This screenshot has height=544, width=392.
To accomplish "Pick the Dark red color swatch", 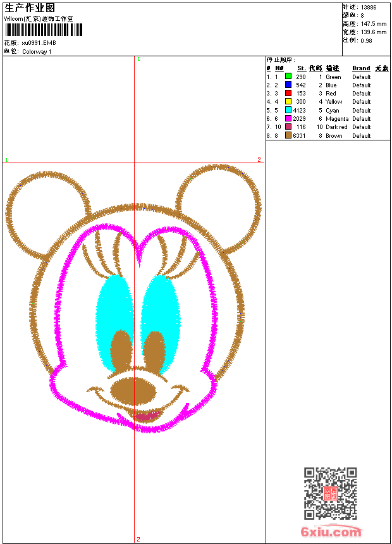I will [x=288, y=127].
